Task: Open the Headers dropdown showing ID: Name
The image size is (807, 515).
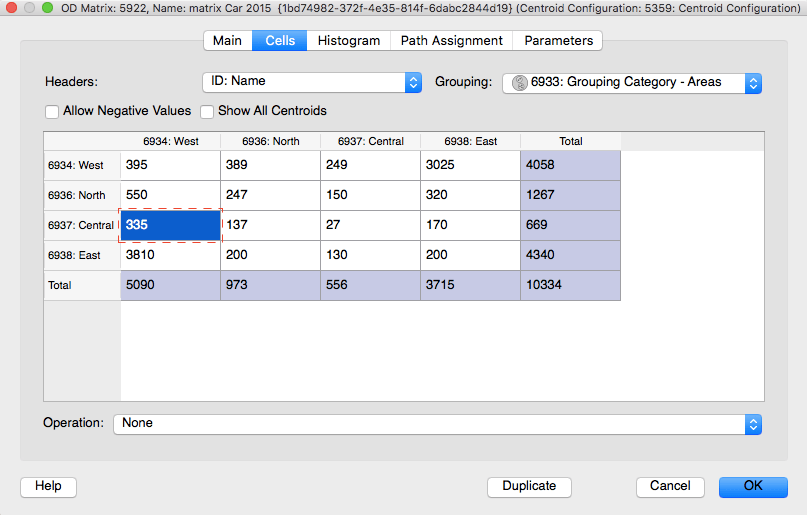Action: [x=312, y=82]
